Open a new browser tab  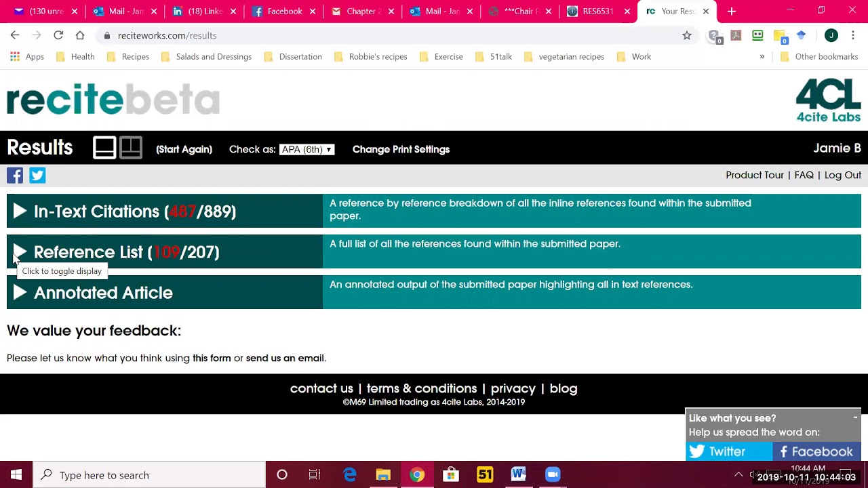coord(732,12)
